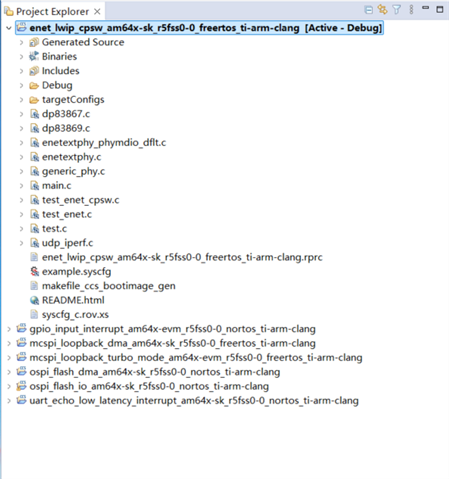Click the ospi_flash_dma project folder icon
The image size is (449, 479).
click(x=21, y=371)
